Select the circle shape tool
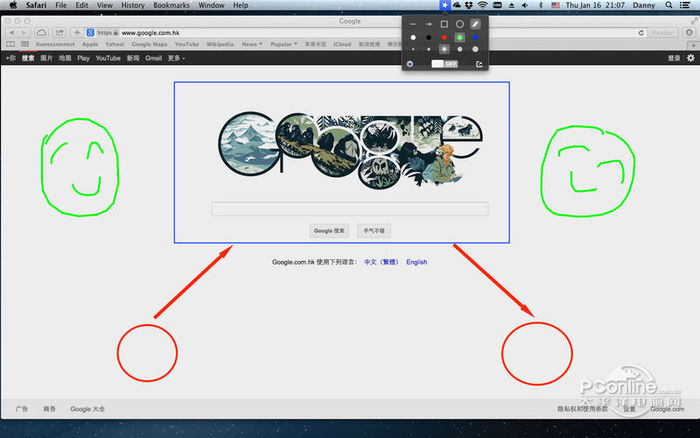Viewport: 700px width, 438px height. click(x=460, y=24)
